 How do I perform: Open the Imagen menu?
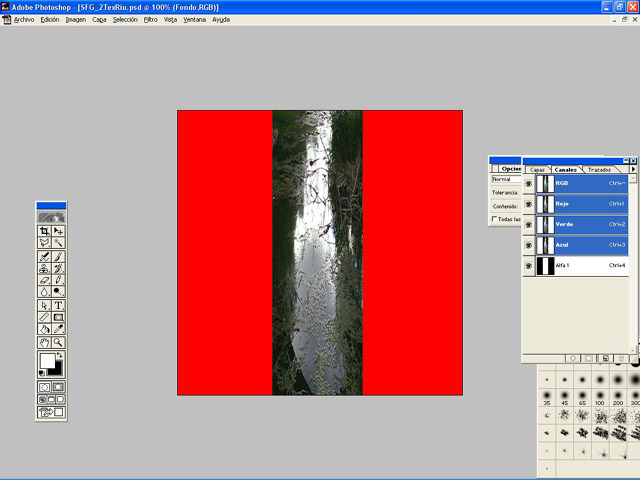point(76,19)
